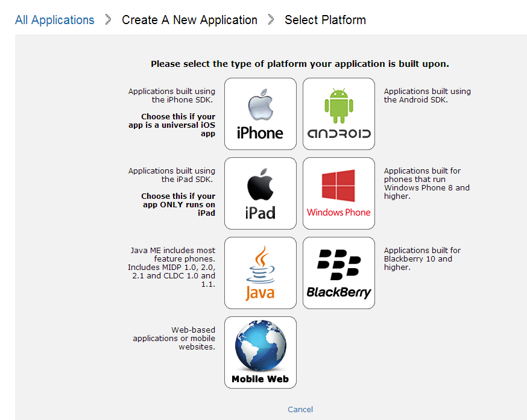
Task: Click the Blackberry 10 description text
Action: point(422,259)
